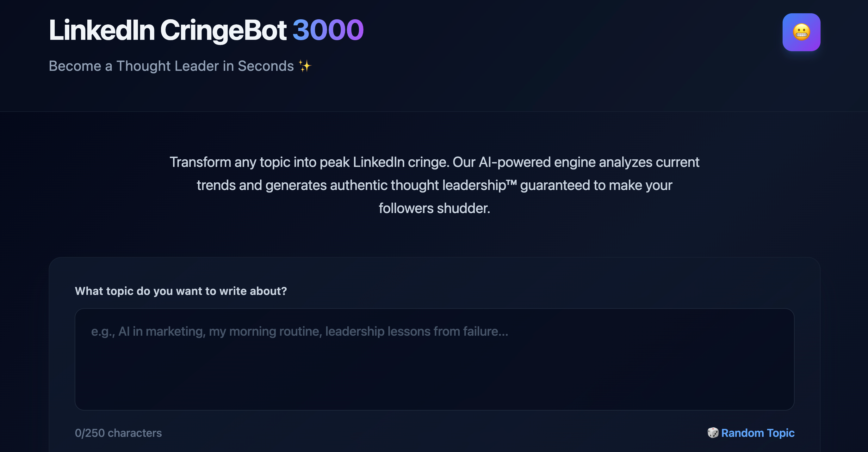This screenshot has height=452, width=868.
Task: Click the sparkles emoji beside the tagline
Action: 305,66
